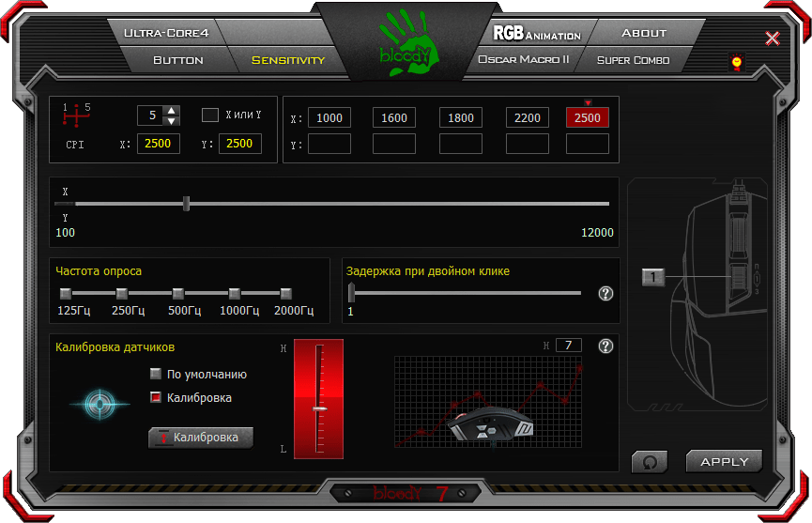Set polling rate to 250Гц

coord(122,294)
